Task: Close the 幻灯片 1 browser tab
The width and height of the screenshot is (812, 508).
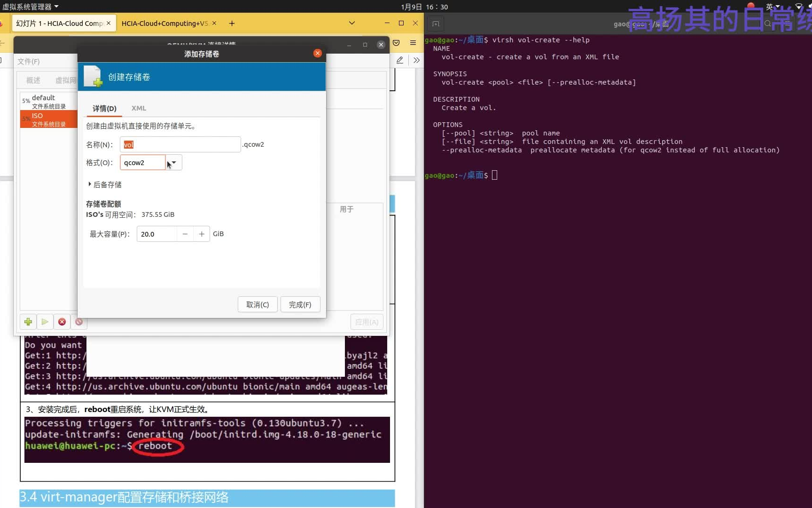Action: coord(109,23)
